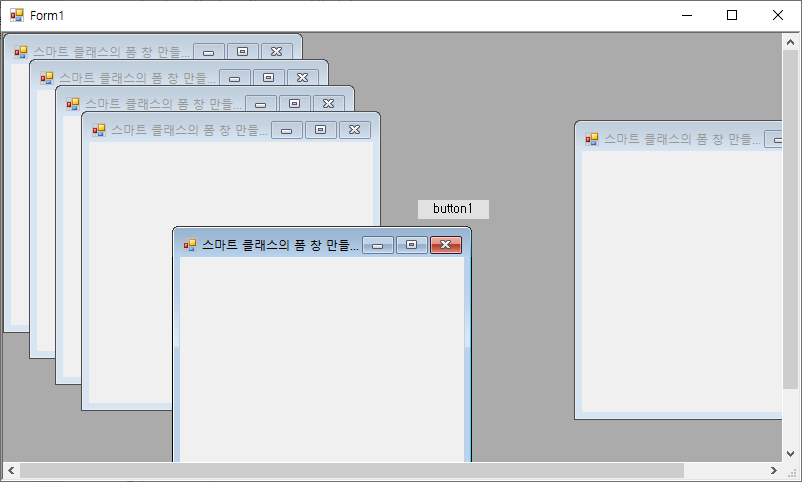The width and height of the screenshot is (802, 482).
Task: Close the fourth cascaded child window
Action: click(355, 130)
